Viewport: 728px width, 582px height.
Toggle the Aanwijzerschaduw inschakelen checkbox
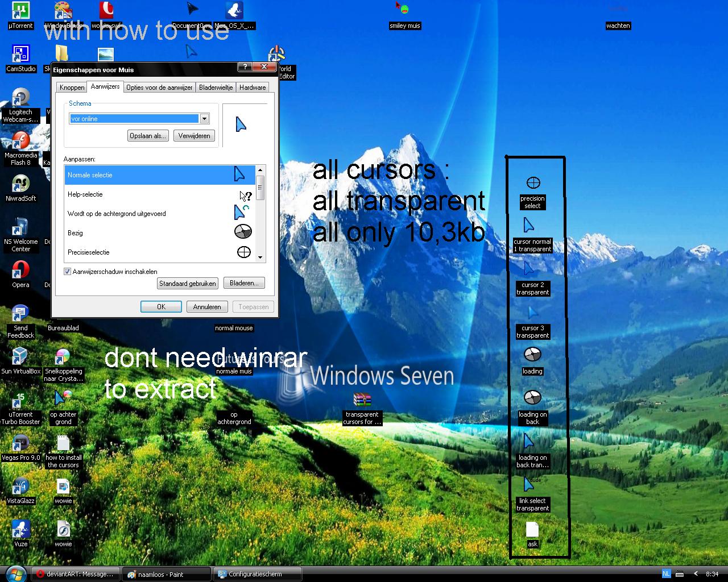(x=67, y=271)
